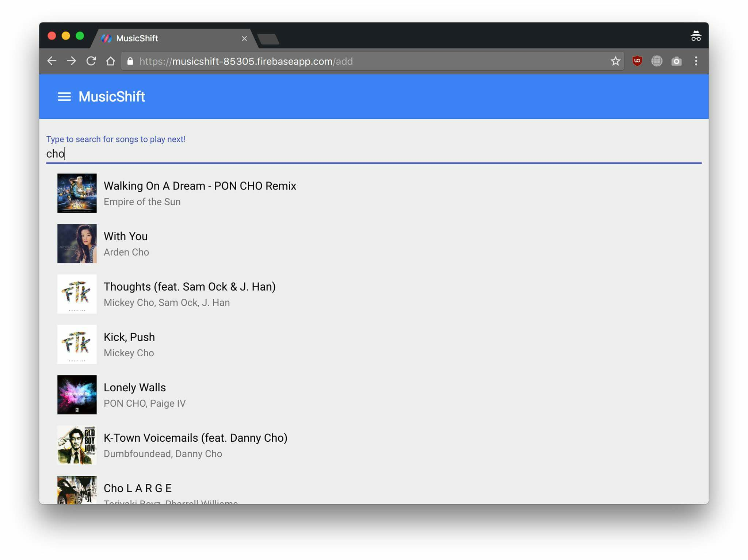Open a new tab next to MusicShift

(268, 39)
